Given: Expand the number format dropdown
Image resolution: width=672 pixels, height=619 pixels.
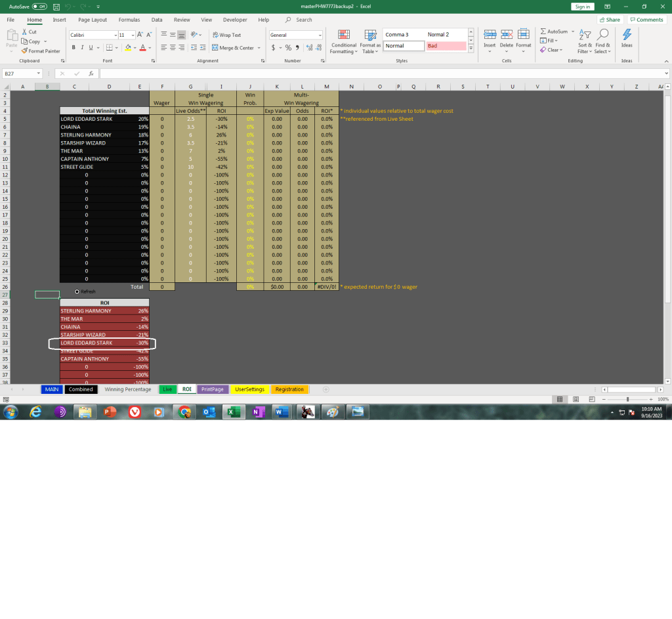Looking at the screenshot, I should 320,35.
